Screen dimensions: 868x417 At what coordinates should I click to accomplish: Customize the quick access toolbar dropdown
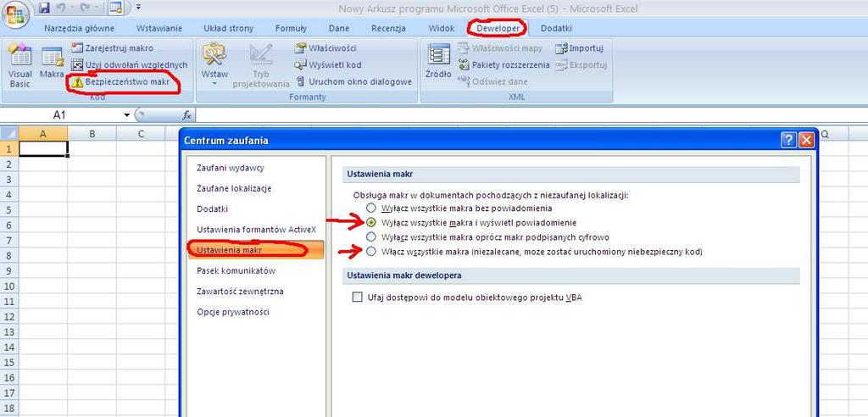(x=138, y=8)
